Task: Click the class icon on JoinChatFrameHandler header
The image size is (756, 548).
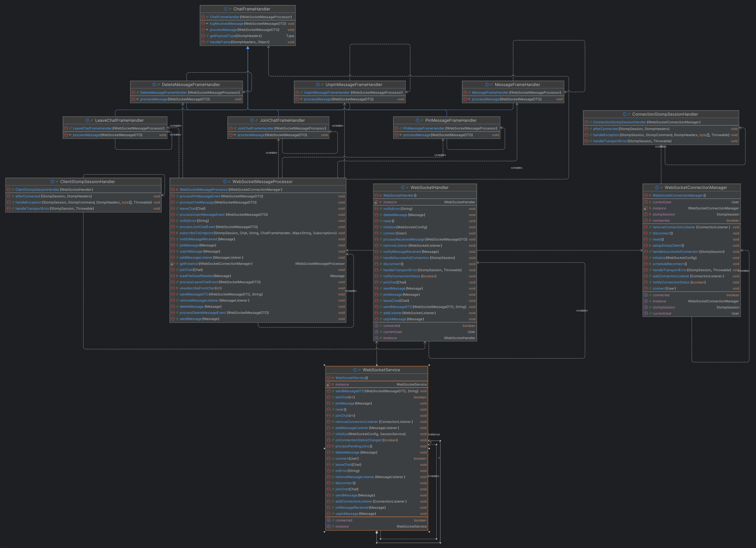Action: (x=253, y=120)
